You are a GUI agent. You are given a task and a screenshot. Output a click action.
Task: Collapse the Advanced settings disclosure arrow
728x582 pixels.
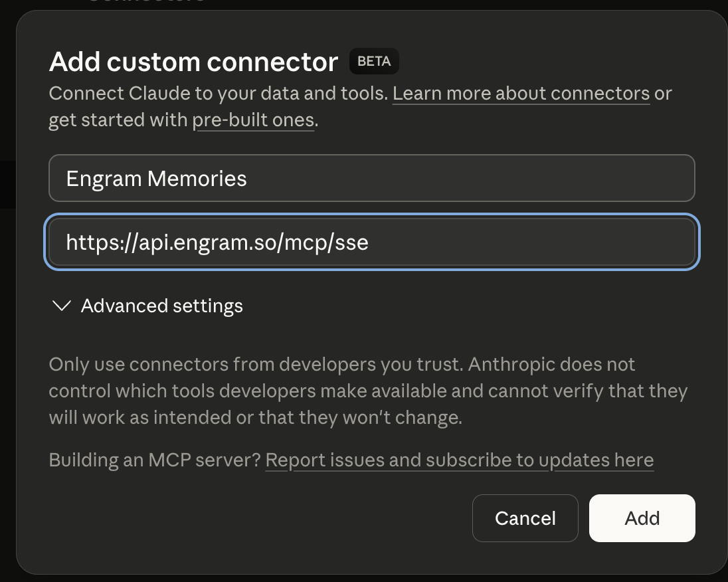(x=60, y=306)
